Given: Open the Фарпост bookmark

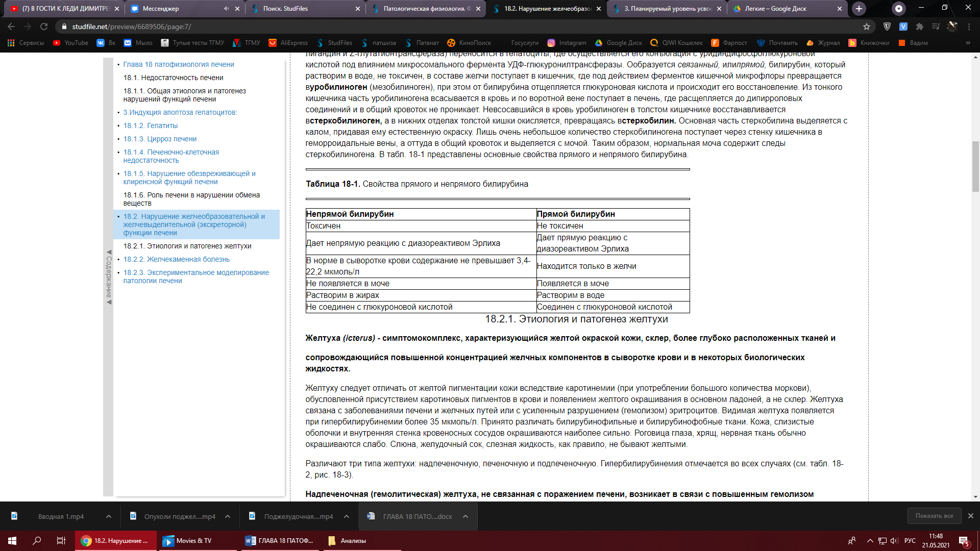Looking at the screenshot, I should [729, 43].
